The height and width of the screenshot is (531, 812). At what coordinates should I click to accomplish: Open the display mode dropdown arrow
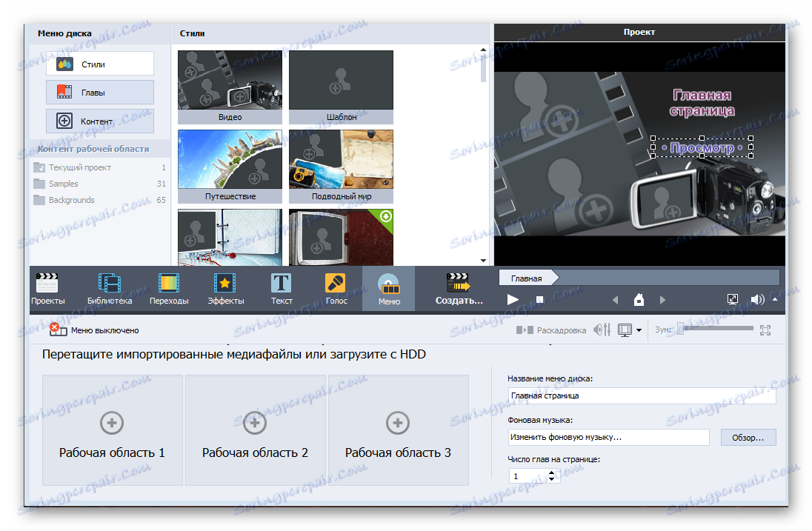[640, 330]
